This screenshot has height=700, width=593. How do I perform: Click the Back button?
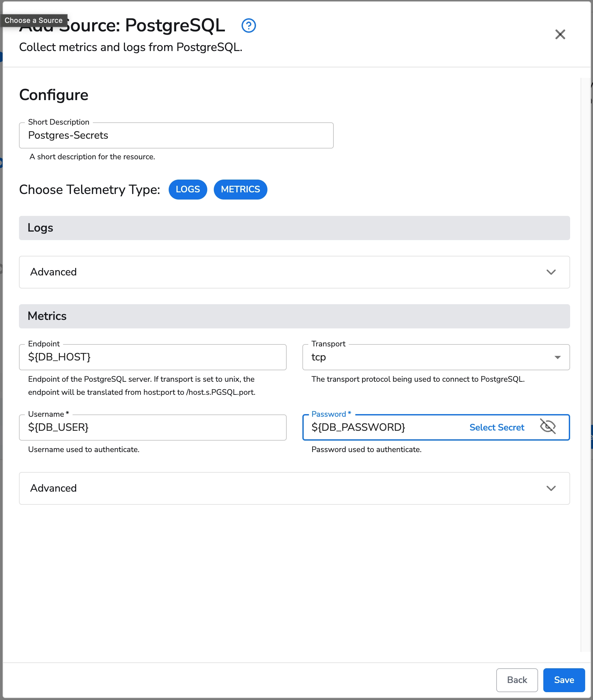coord(517,679)
